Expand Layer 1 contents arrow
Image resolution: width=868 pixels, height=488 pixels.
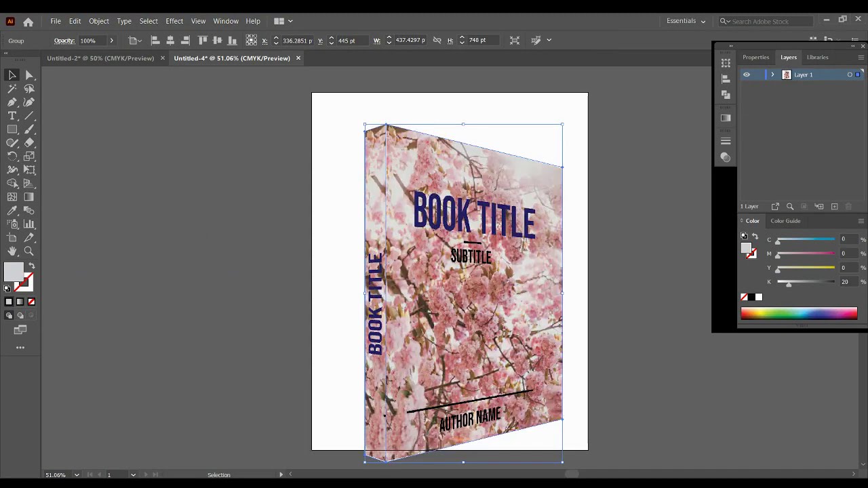[x=772, y=75]
